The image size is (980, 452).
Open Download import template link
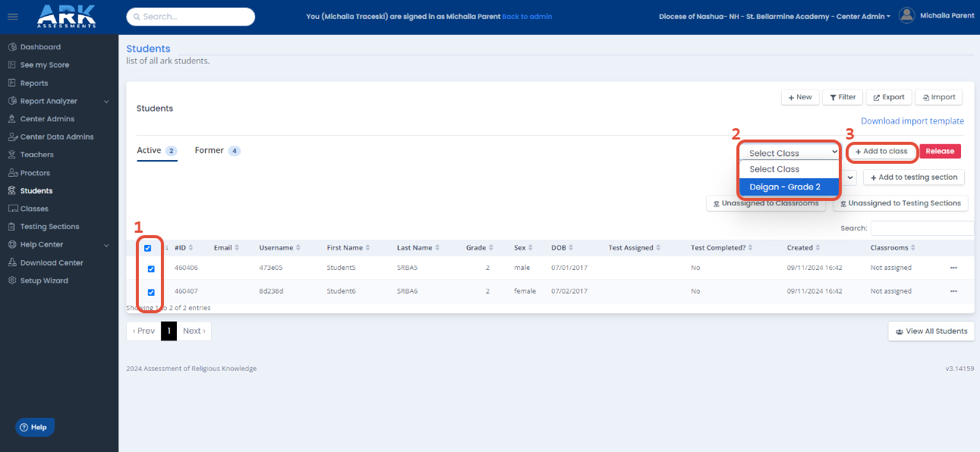click(x=912, y=121)
